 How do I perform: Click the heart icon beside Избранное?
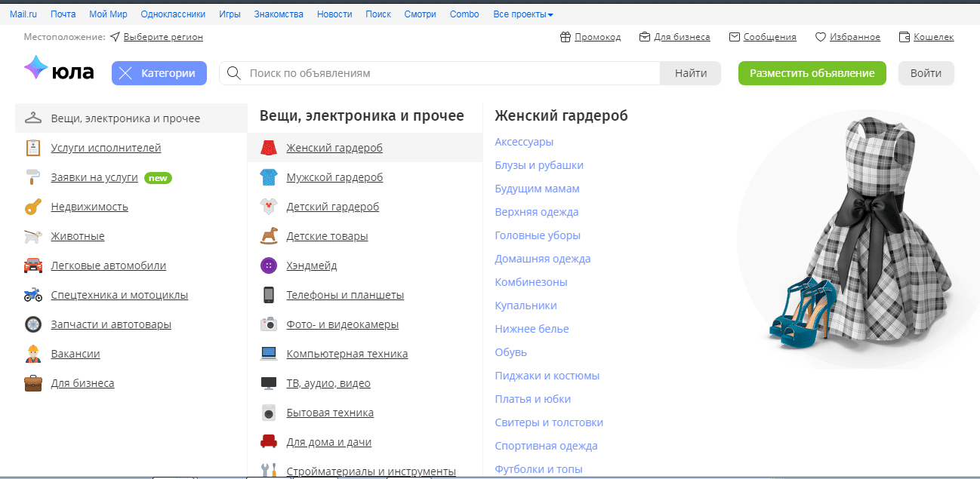click(x=821, y=37)
